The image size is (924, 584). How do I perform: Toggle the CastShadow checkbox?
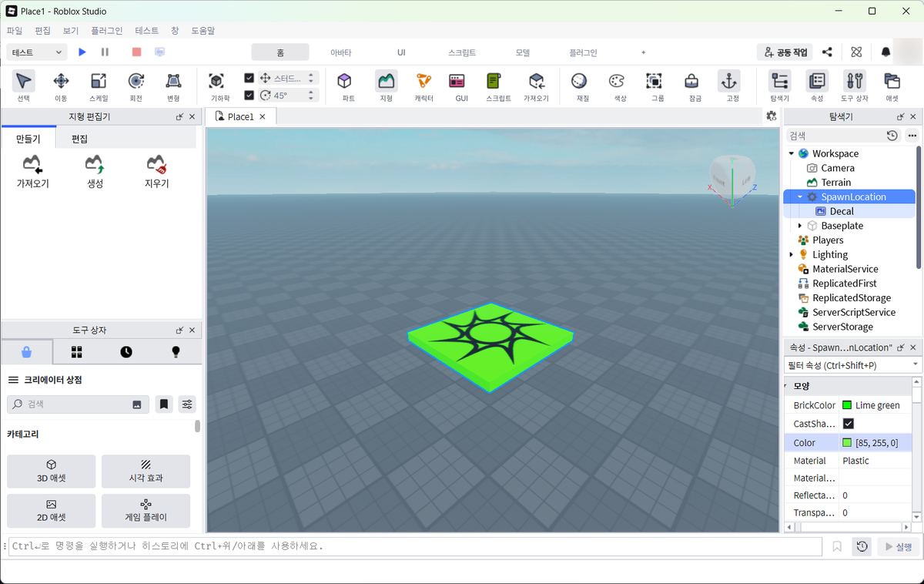(849, 423)
